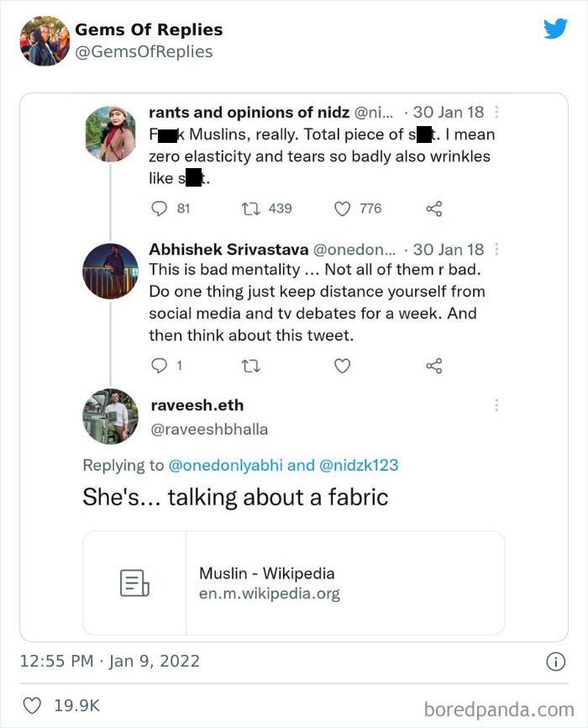
Task: Open more options on raveesh.eth's tweet
Action: [x=496, y=405]
